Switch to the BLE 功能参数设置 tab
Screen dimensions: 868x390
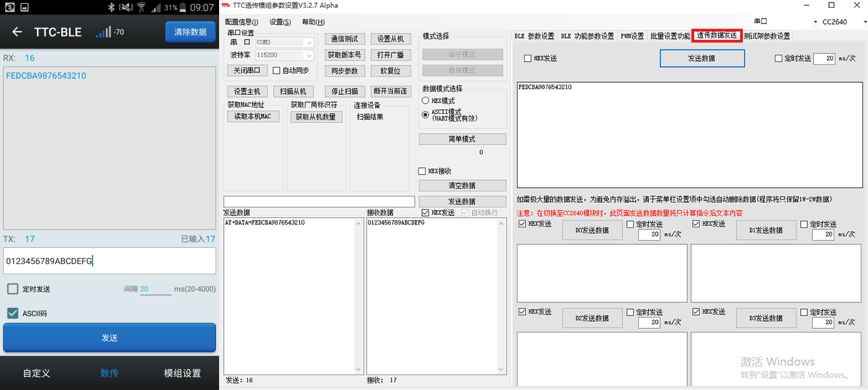pos(587,36)
